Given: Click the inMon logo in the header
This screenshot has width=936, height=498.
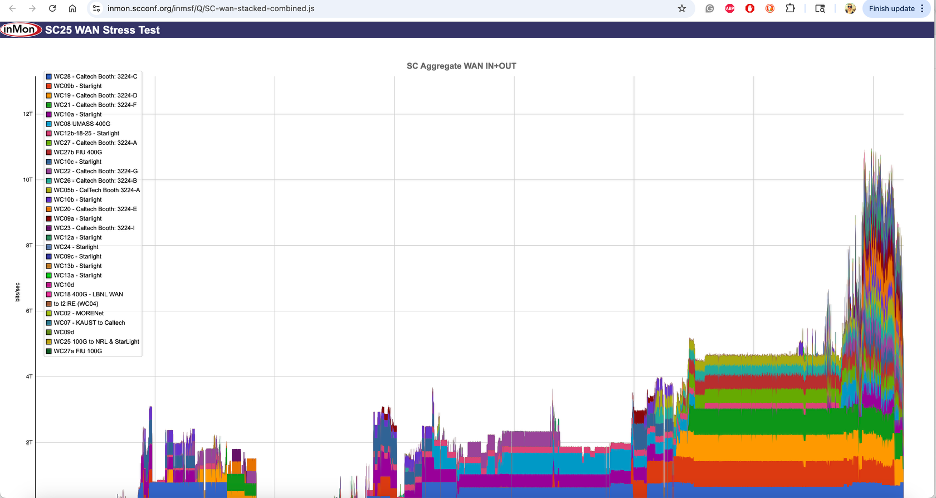Looking at the screenshot, I should tap(21, 30).
